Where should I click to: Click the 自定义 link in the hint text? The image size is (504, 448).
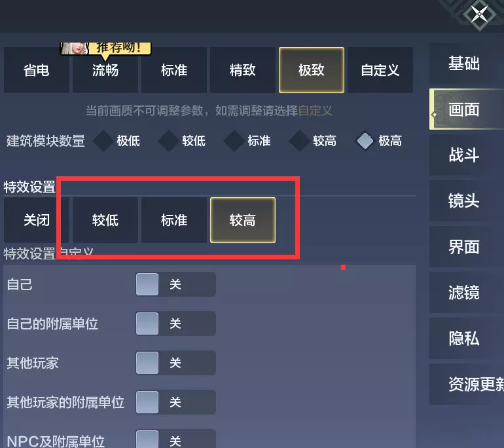[x=315, y=111]
